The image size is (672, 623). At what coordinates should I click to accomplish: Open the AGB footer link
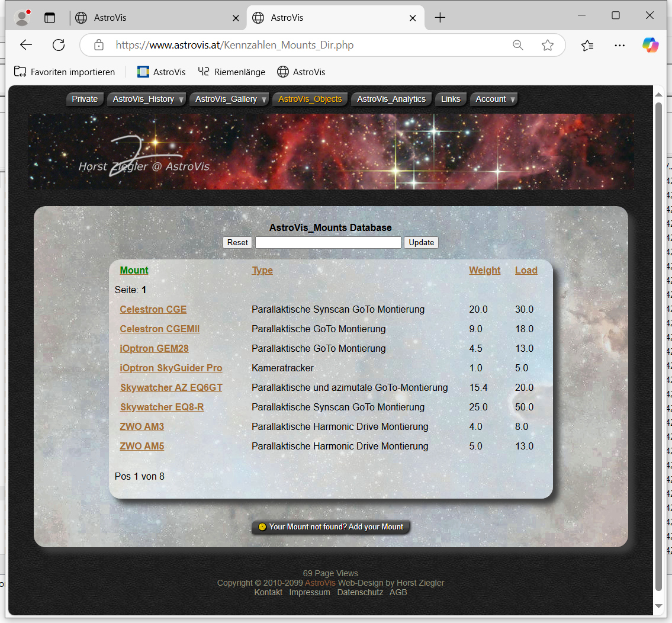[398, 592]
